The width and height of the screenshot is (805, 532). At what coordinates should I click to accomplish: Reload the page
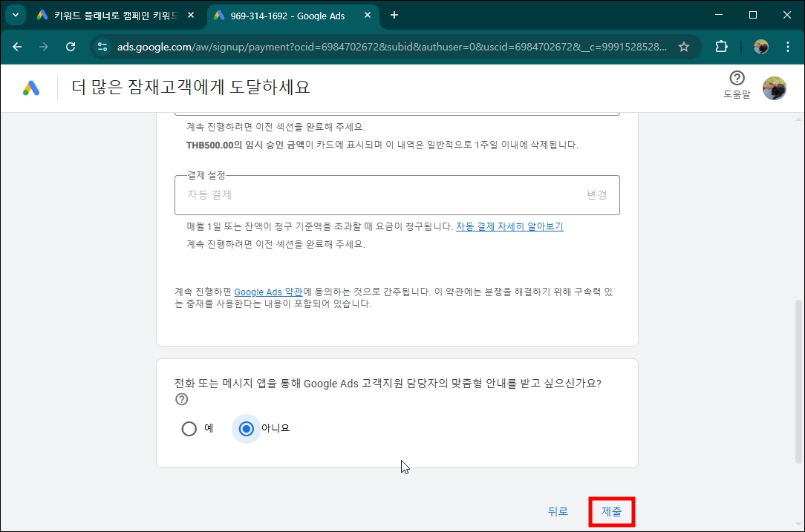click(71, 46)
